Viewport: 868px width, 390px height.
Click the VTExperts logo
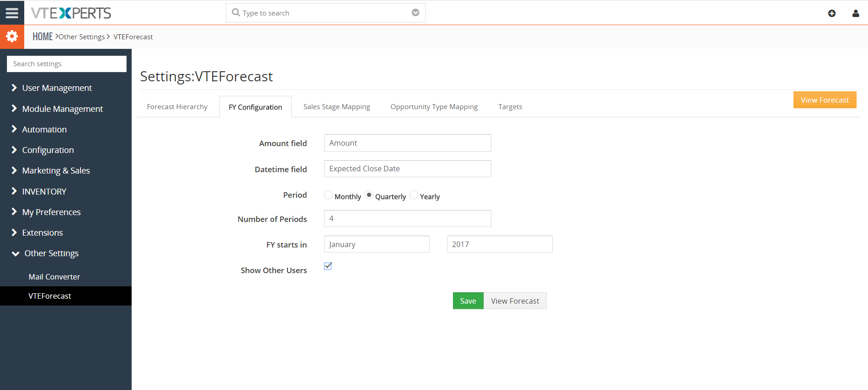(x=71, y=13)
